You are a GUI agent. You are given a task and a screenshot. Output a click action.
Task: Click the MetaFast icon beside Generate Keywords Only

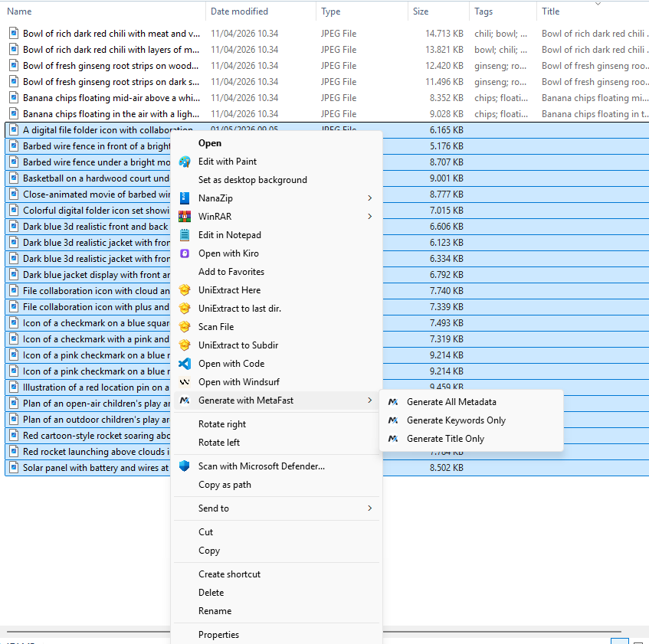[x=393, y=420]
